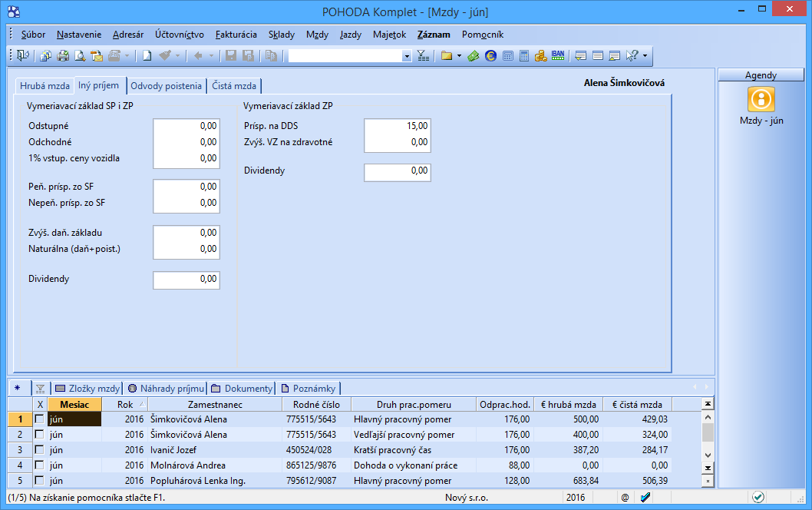Viewport: 812px width, 510px height.
Task: Open print preview from toolbar
Action: 80,56
